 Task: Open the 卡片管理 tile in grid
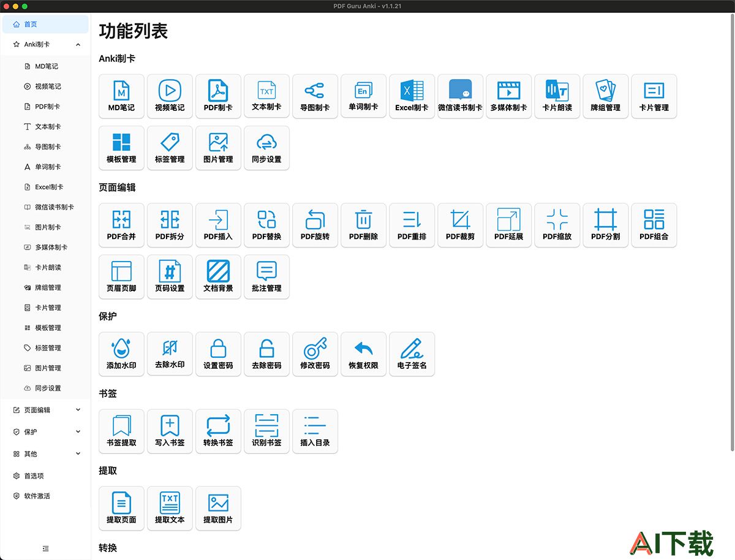point(654,96)
